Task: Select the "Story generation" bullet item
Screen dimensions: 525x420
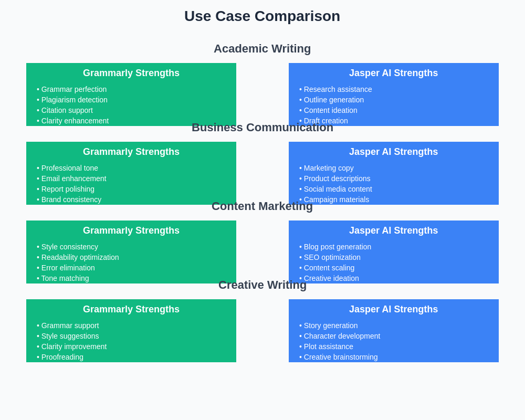Action: 330,325
